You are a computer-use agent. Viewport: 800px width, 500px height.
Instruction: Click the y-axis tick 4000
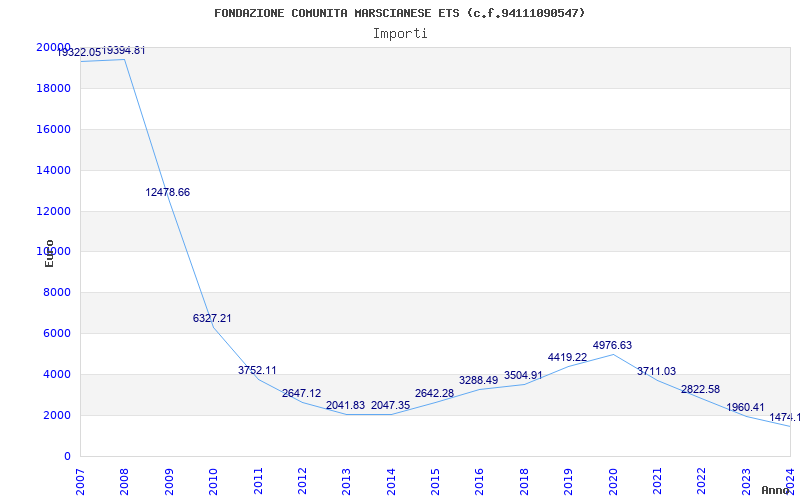(57, 374)
